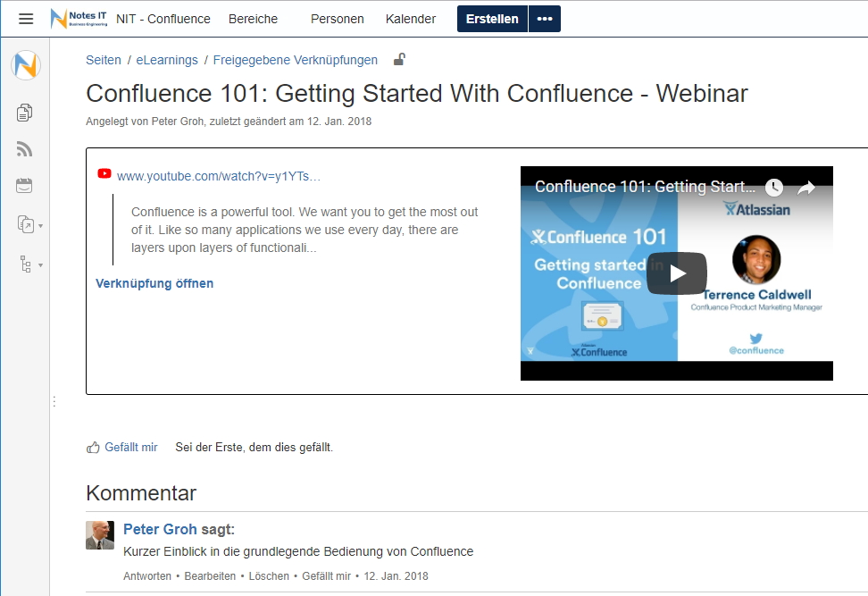Open the page tree icon in sidebar
868x596 pixels.
[26, 264]
